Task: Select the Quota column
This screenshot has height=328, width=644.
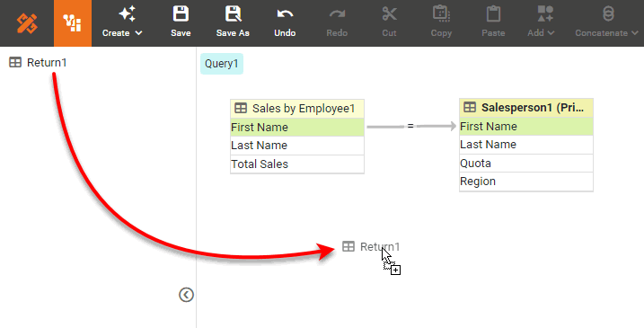Action: 526,164
